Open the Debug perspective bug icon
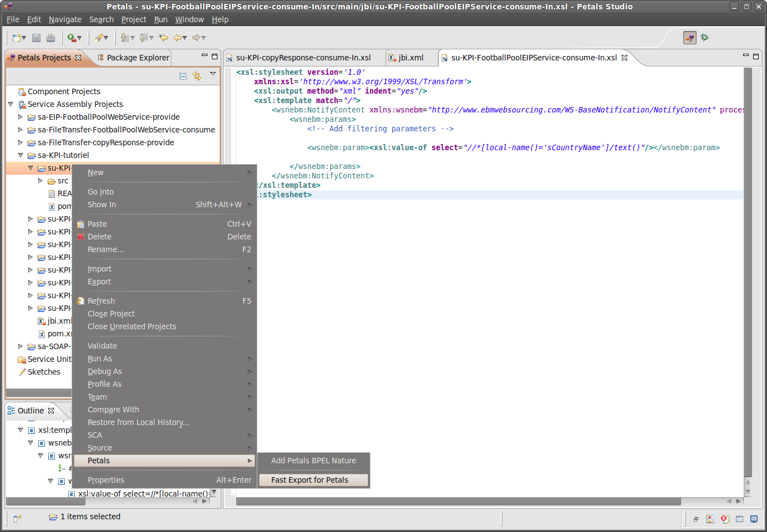Viewport: 767px width, 532px height. coord(704,38)
